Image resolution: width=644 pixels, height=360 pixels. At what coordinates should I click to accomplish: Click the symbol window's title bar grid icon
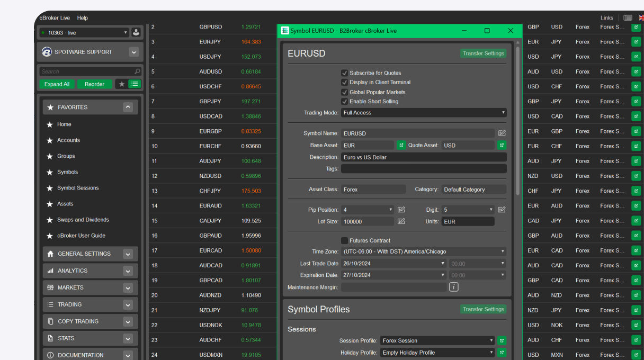click(x=285, y=31)
